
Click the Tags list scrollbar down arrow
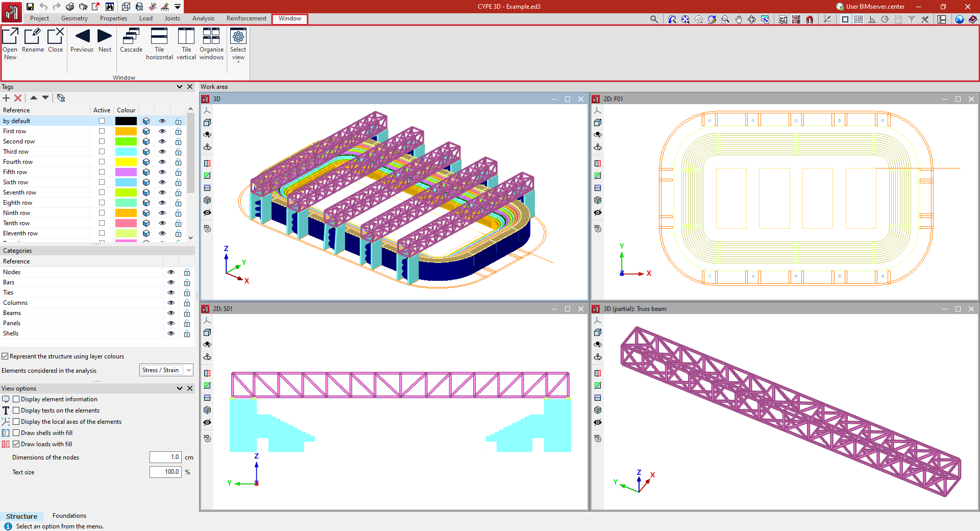point(190,237)
